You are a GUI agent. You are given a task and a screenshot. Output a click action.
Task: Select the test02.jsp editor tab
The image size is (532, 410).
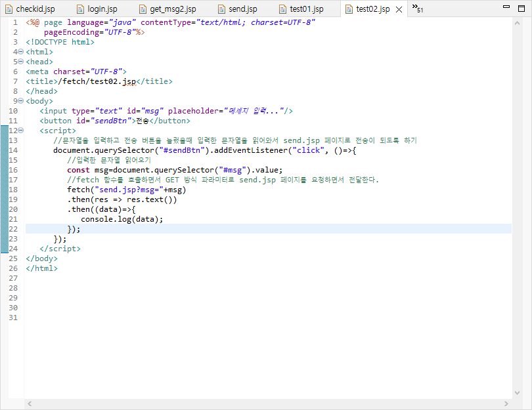click(x=372, y=9)
